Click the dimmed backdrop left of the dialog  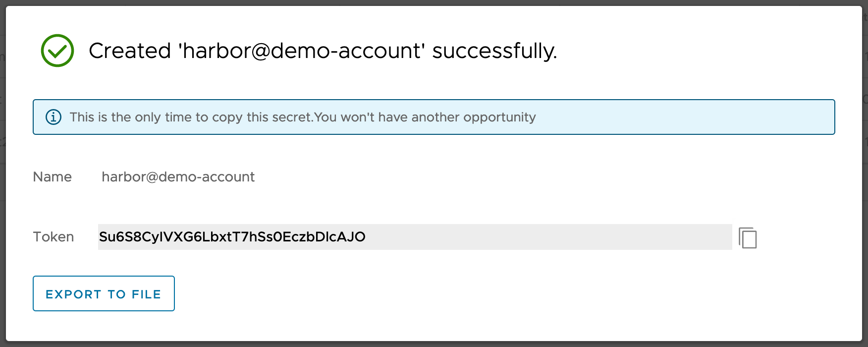click(2, 173)
